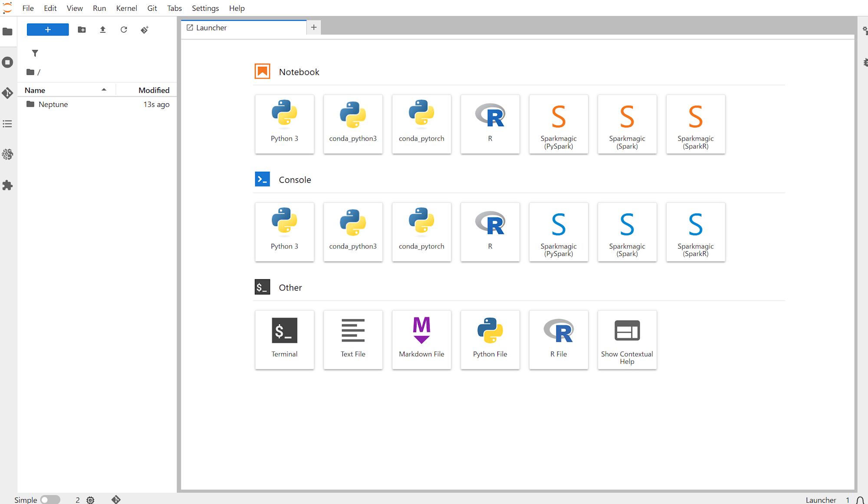Sort files by Modified column header

click(146, 90)
